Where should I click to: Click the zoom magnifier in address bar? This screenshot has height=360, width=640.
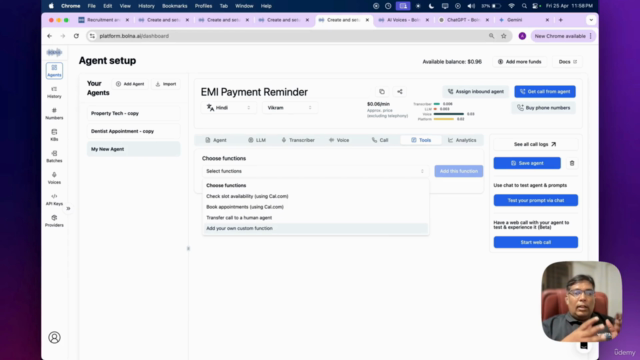click(x=491, y=36)
